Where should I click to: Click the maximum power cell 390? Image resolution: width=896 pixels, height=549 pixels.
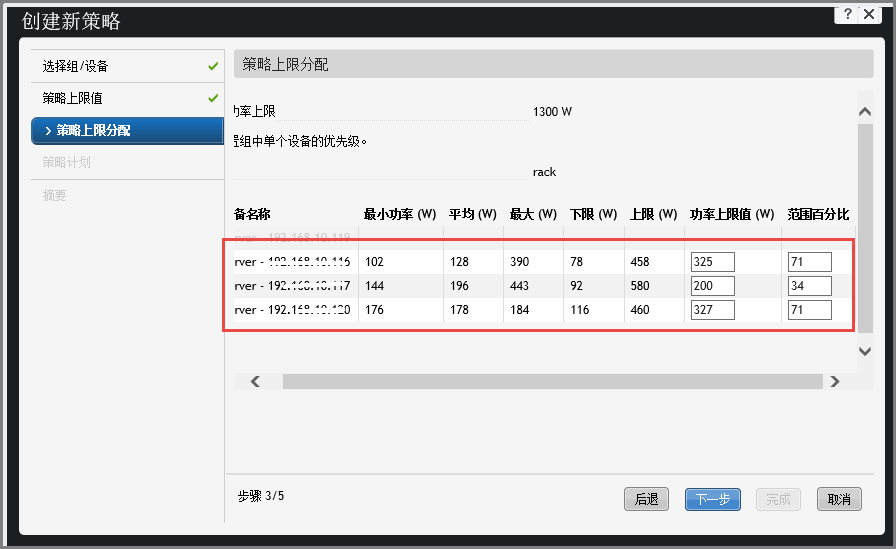519,262
